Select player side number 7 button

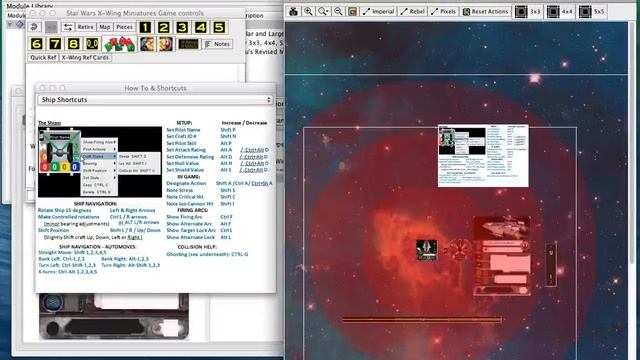coord(55,44)
